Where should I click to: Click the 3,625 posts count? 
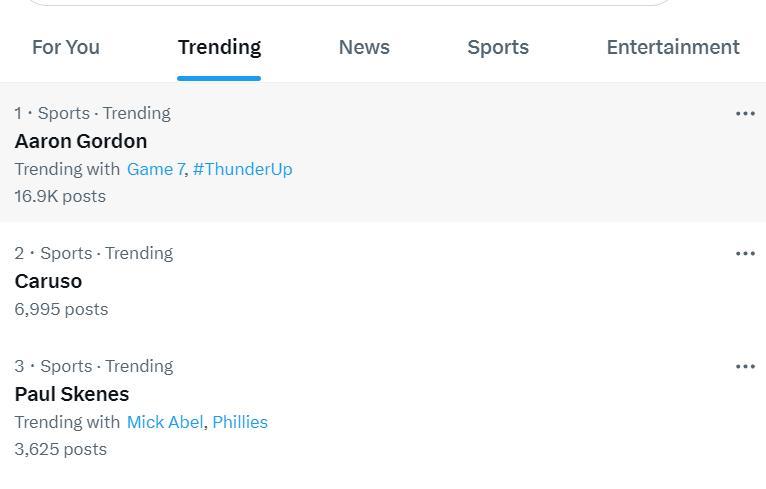(x=61, y=449)
